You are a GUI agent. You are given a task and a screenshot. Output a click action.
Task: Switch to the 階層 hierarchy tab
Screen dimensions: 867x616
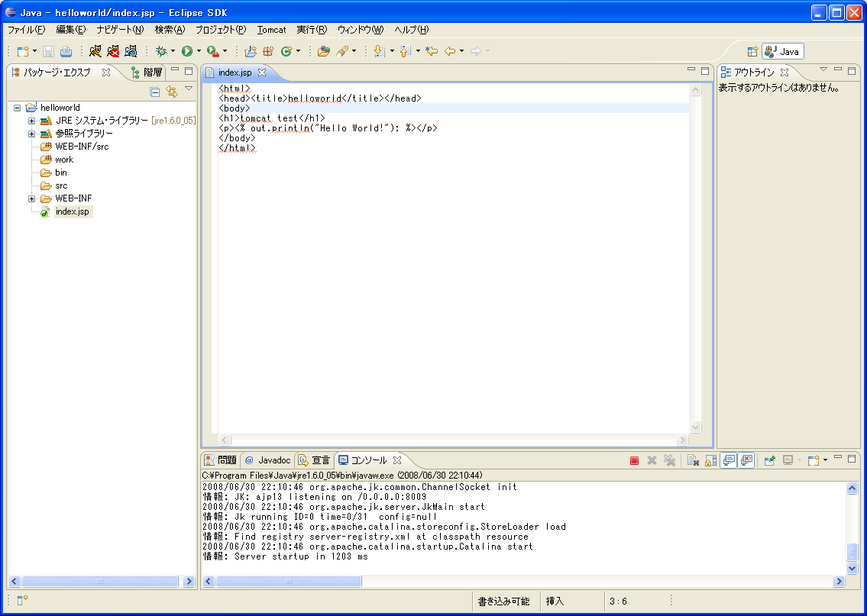[x=147, y=73]
